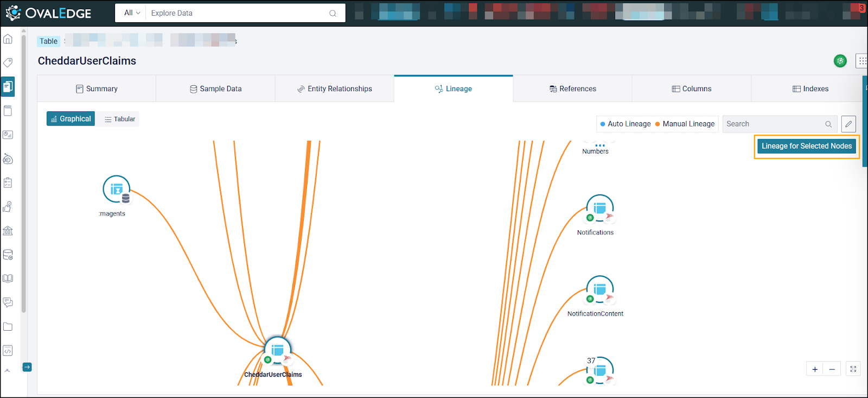Open the Sample Data tab
This screenshot has height=398, width=868.
tap(215, 89)
